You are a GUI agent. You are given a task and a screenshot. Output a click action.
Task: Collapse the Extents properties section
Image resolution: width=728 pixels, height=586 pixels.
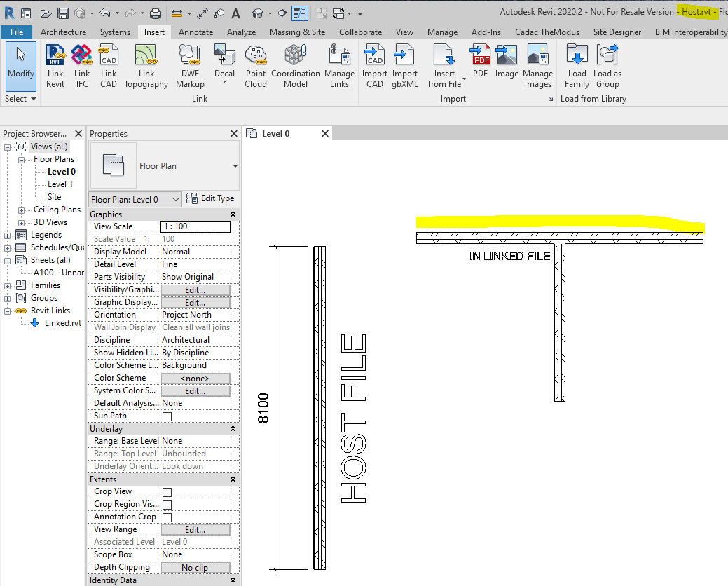tap(233, 479)
